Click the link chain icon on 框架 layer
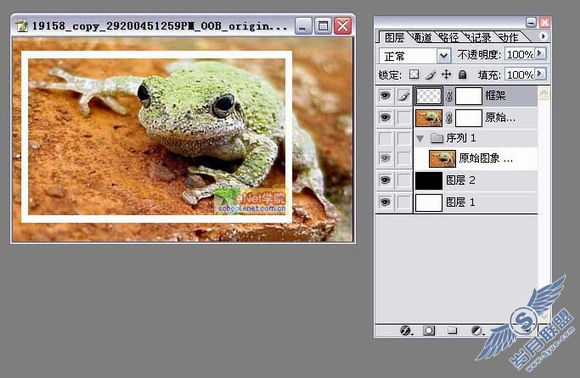Image resolution: width=580 pixels, height=378 pixels. [449, 96]
